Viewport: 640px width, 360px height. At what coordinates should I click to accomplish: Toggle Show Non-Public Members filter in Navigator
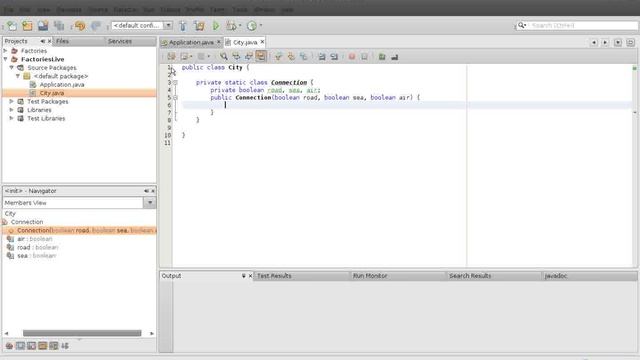(x=42, y=346)
